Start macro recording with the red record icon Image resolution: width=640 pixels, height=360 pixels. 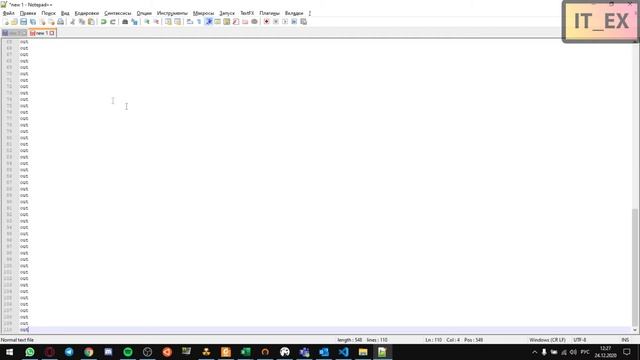(x=267, y=22)
